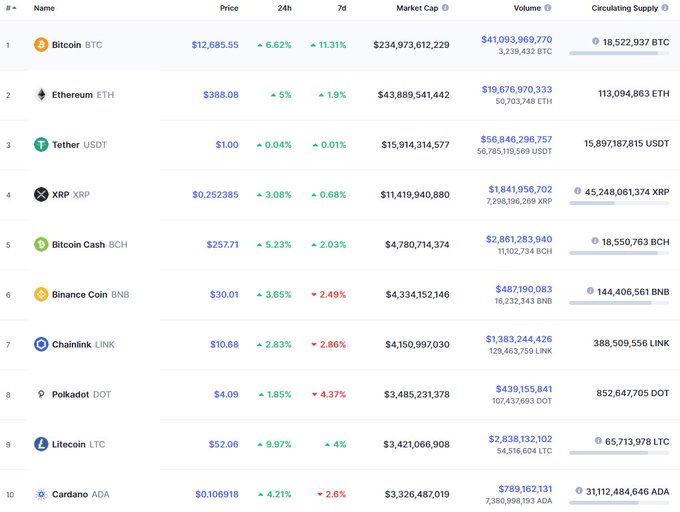The width and height of the screenshot is (680, 512).
Task: Click the Ethereum diamond logo icon
Action: (41, 95)
